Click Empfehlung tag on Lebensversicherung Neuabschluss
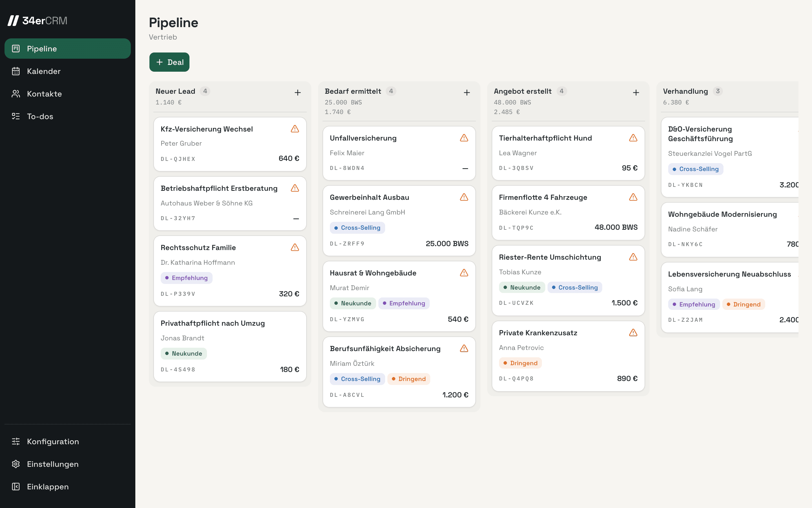The image size is (812, 508). point(694,305)
